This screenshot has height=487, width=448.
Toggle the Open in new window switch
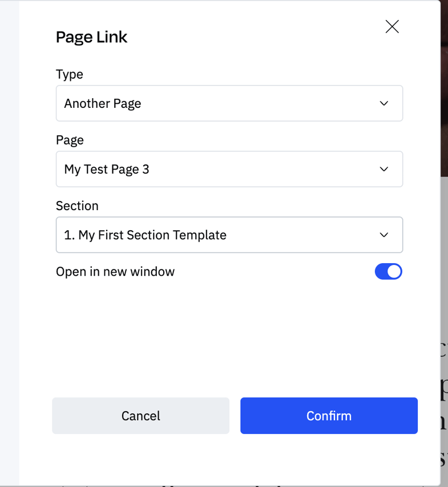coord(388,271)
